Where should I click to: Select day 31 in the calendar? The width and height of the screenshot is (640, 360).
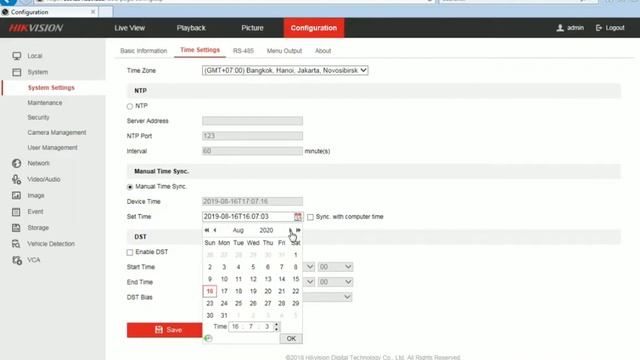(x=224, y=316)
